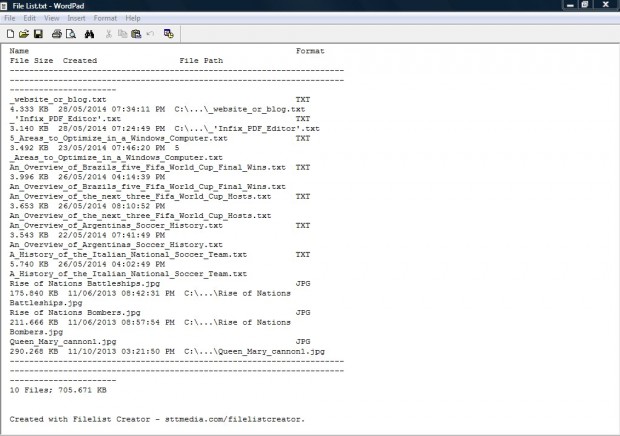This screenshot has height=436, width=620.
Task: Paste clipboard using the toolbar icon
Action: (135, 33)
